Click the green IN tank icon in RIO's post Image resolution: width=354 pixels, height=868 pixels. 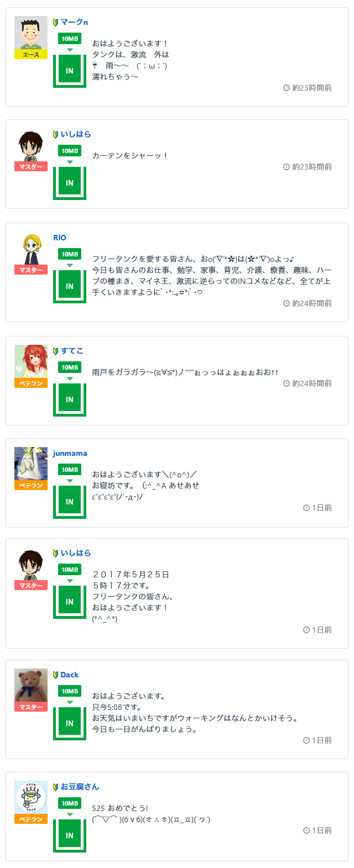pyautogui.click(x=70, y=286)
